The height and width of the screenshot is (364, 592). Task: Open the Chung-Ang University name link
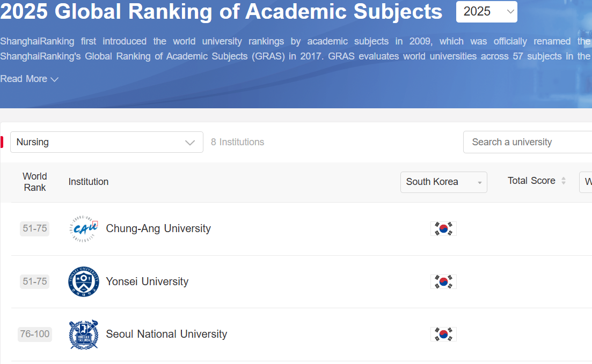(x=158, y=229)
